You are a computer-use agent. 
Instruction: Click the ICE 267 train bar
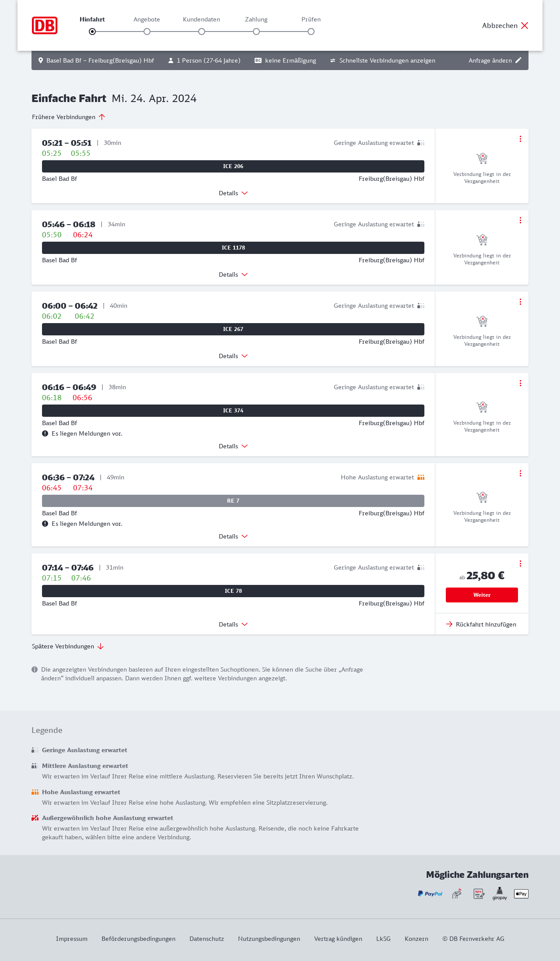(233, 329)
